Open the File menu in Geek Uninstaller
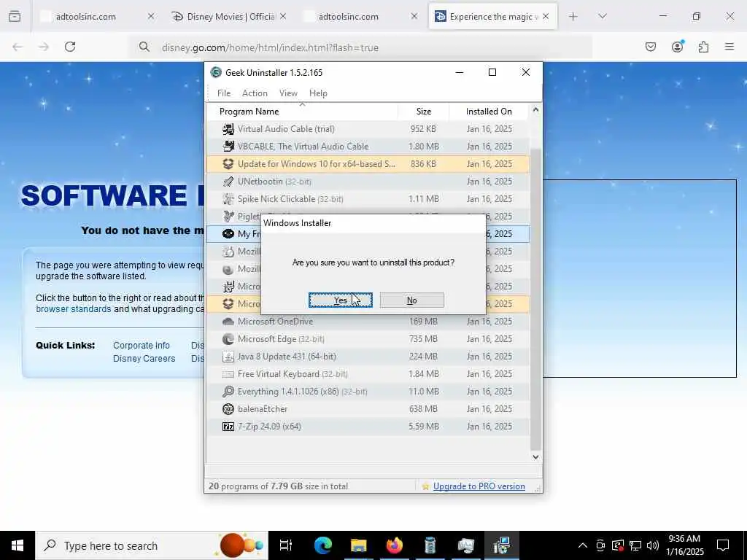747x560 pixels. click(x=224, y=93)
